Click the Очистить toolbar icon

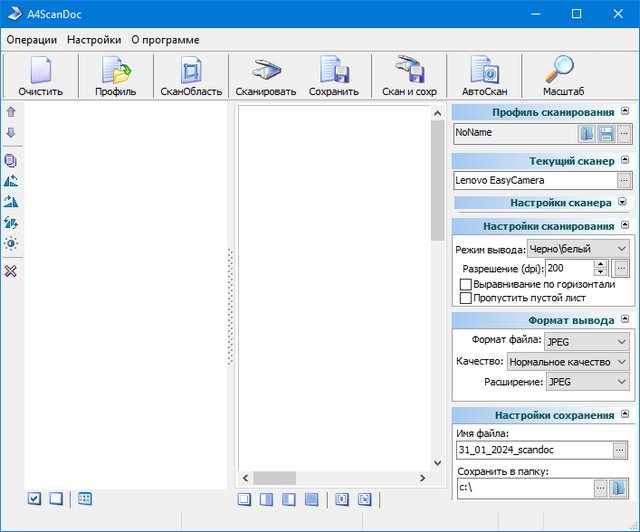pyautogui.click(x=40, y=76)
